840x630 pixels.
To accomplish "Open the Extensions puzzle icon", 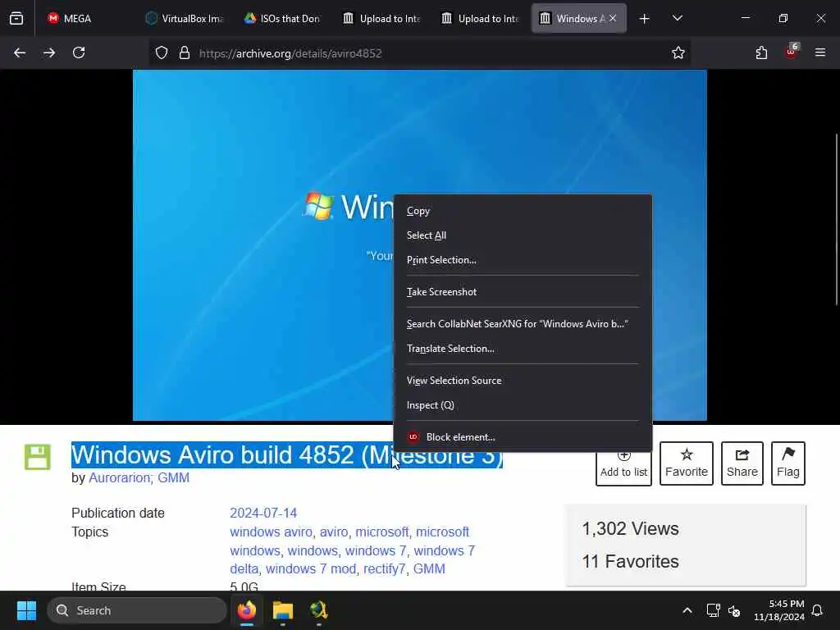I will pos(761,53).
